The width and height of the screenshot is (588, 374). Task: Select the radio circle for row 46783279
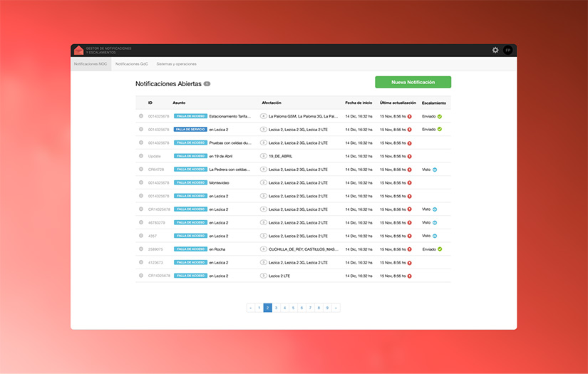pos(141,222)
